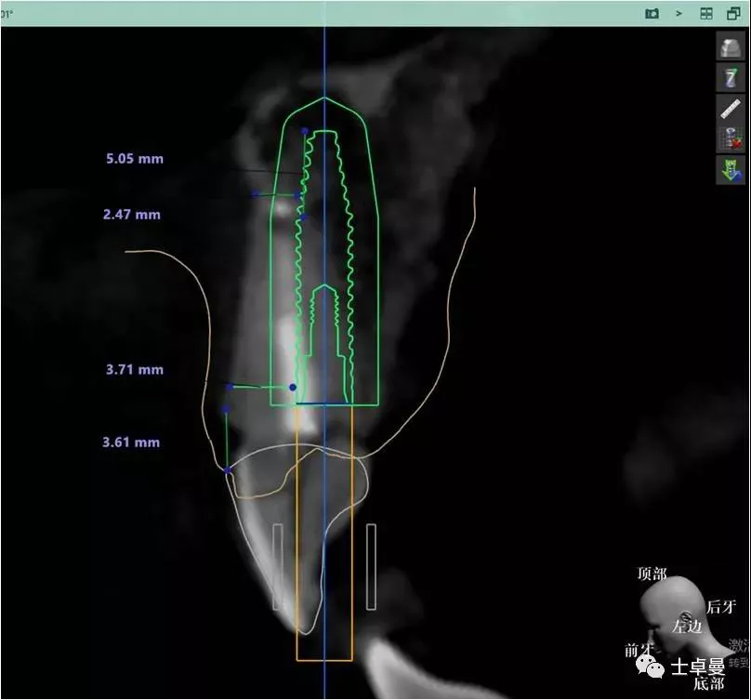Select the 5.05 mm measurement label
This screenshot has width=751, height=700.
tap(134, 159)
